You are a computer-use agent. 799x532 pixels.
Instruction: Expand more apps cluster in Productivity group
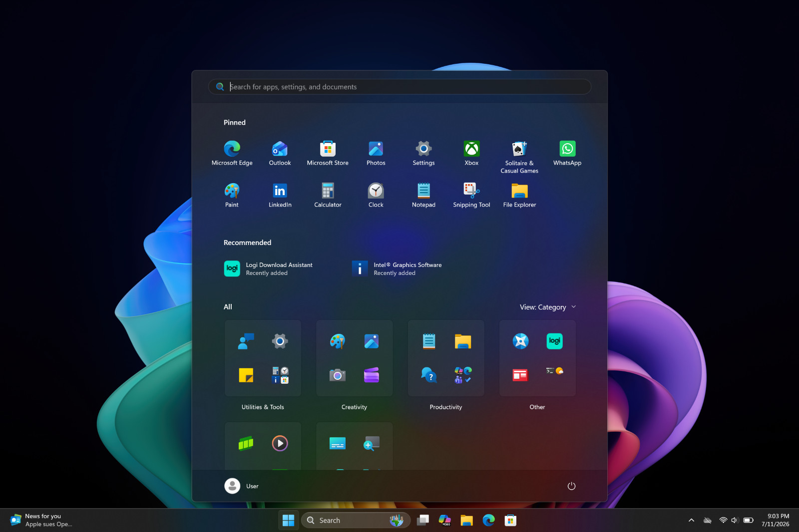463,375
